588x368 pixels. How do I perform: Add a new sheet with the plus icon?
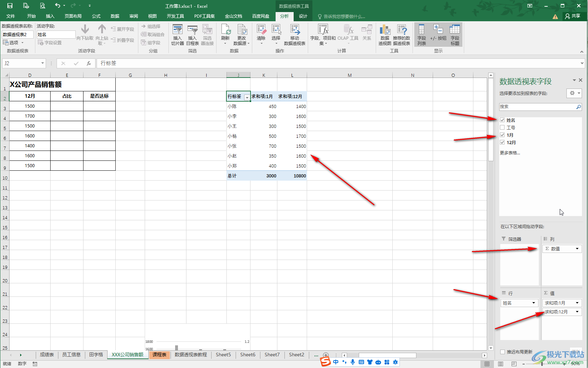326,355
